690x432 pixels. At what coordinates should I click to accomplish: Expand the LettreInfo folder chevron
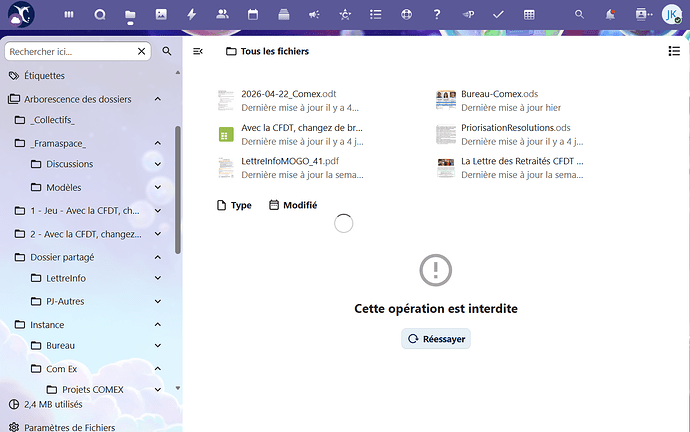click(158, 278)
